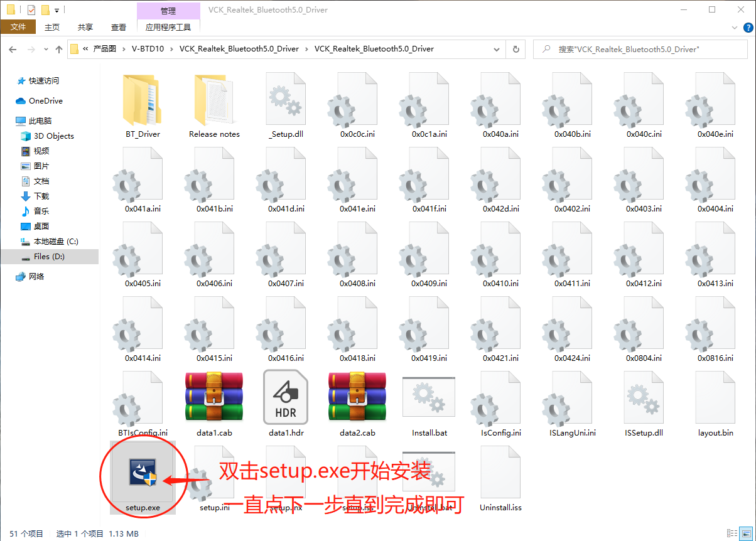The image size is (756, 541).
Task: Go up one folder level
Action: pos(60,49)
